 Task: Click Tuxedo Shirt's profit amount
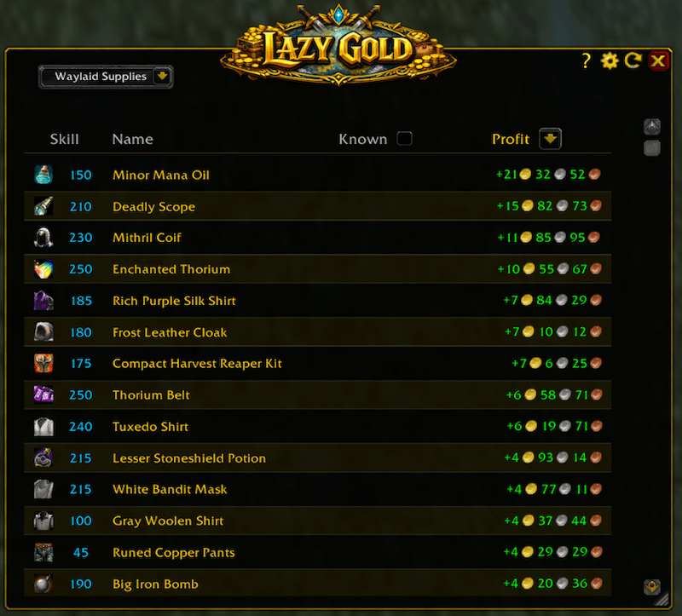click(x=554, y=426)
